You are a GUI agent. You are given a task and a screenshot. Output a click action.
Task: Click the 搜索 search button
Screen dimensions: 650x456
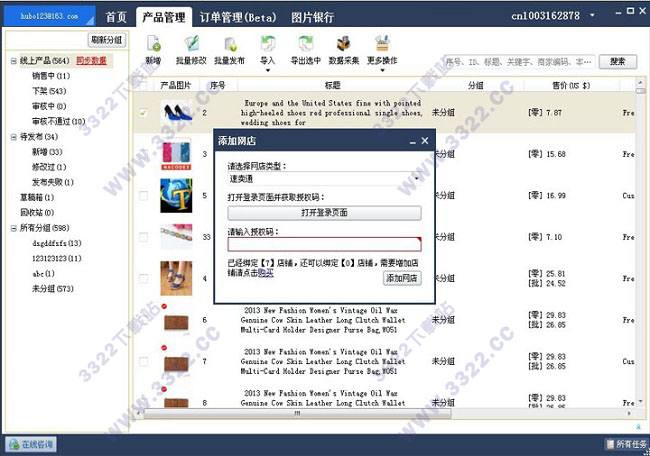[618, 62]
